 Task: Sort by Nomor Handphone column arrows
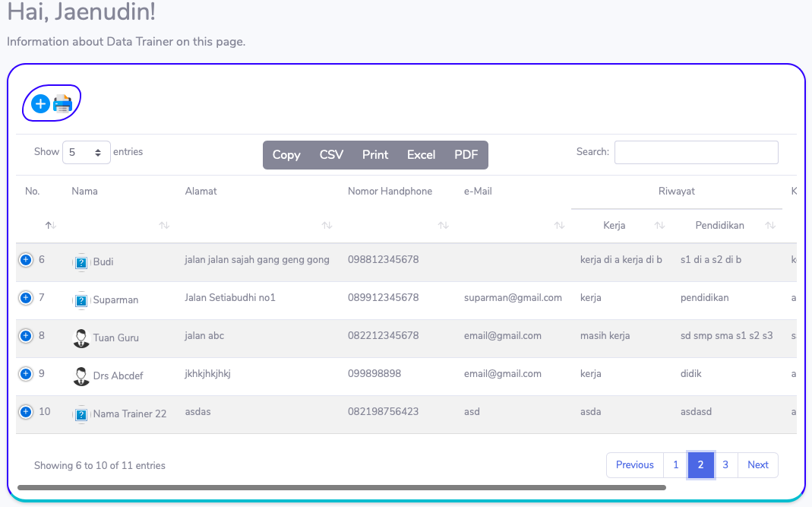tap(443, 225)
